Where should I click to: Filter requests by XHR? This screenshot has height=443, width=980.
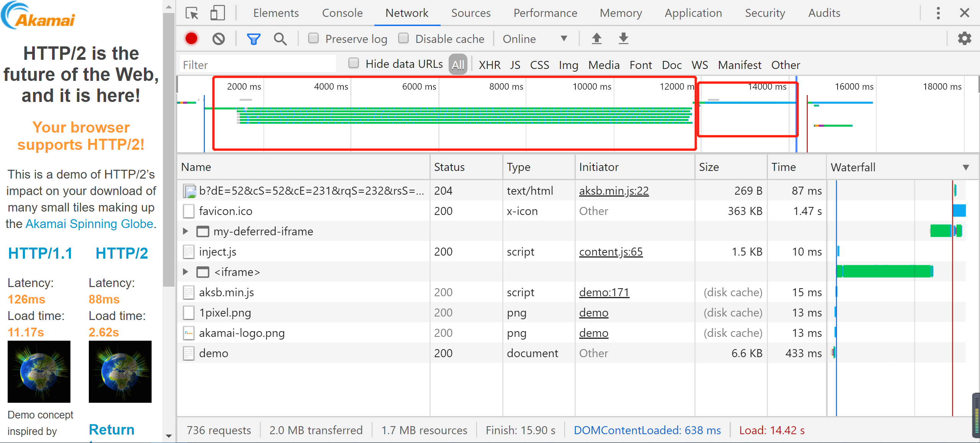[x=489, y=65]
